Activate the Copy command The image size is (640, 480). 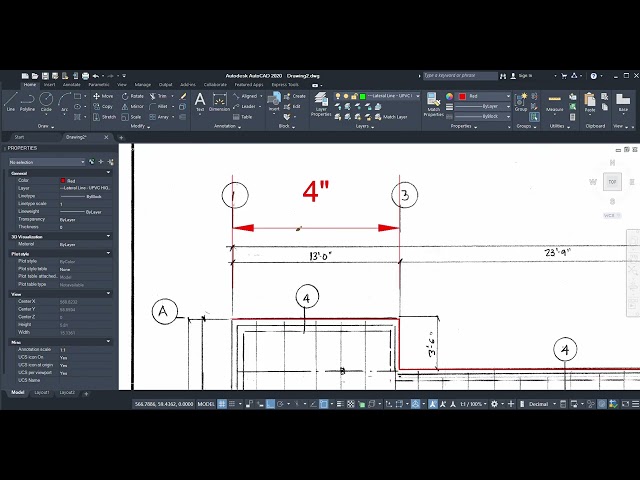[x=103, y=107]
